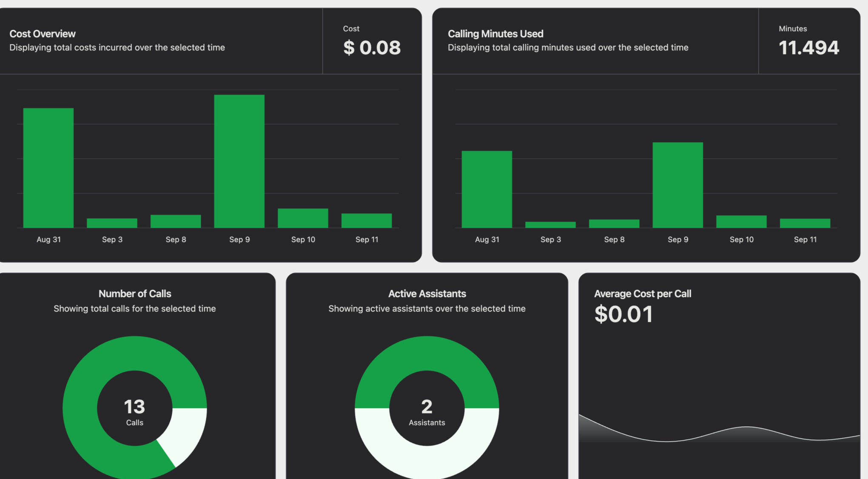Viewport: 868px width, 479px height.
Task: Click the Sep 9 bar in Cost Overview
Action: coord(239,161)
